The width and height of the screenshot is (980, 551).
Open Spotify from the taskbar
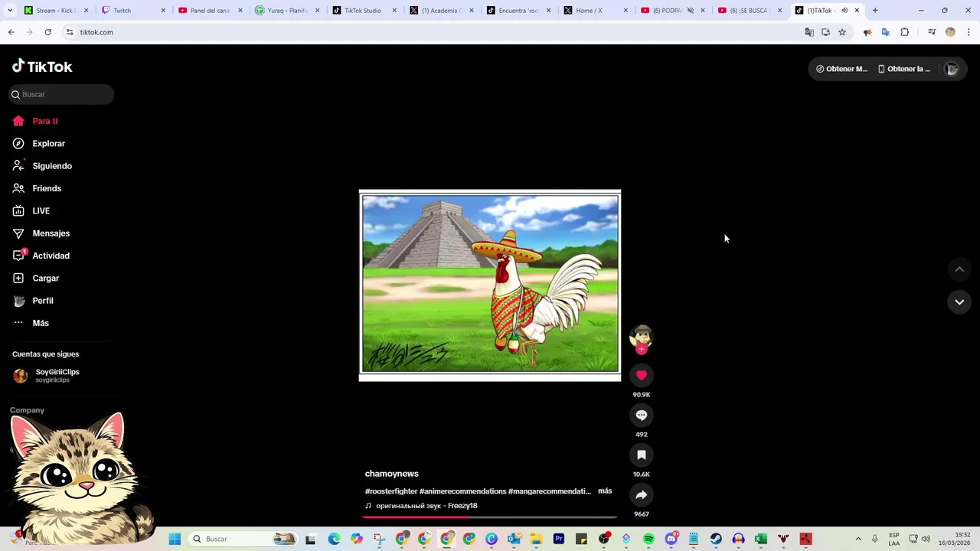click(x=649, y=539)
